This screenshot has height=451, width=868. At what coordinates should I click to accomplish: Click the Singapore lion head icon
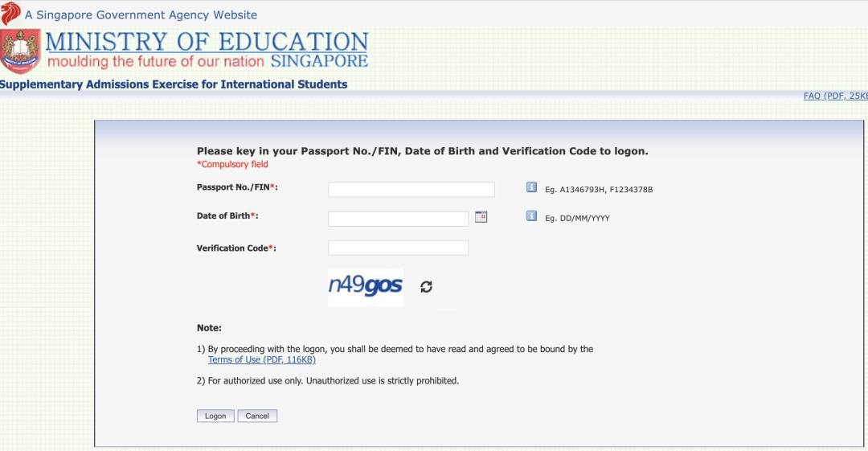coord(10,14)
